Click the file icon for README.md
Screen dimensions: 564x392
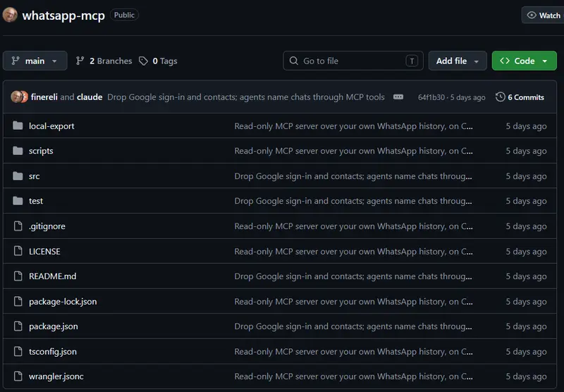pyautogui.click(x=18, y=276)
